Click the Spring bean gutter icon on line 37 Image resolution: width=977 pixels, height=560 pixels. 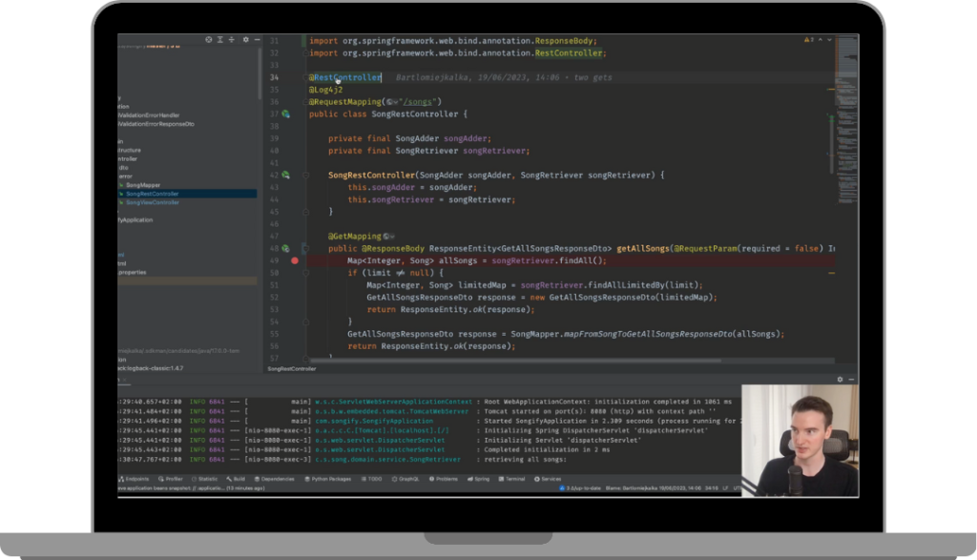tap(285, 114)
